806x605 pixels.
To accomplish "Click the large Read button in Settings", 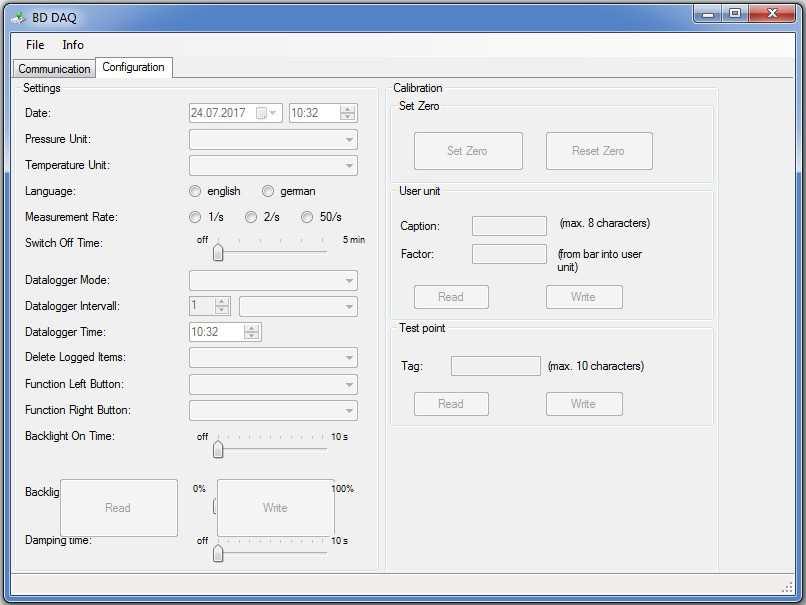I will pyautogui.click(x=119, y=508).
